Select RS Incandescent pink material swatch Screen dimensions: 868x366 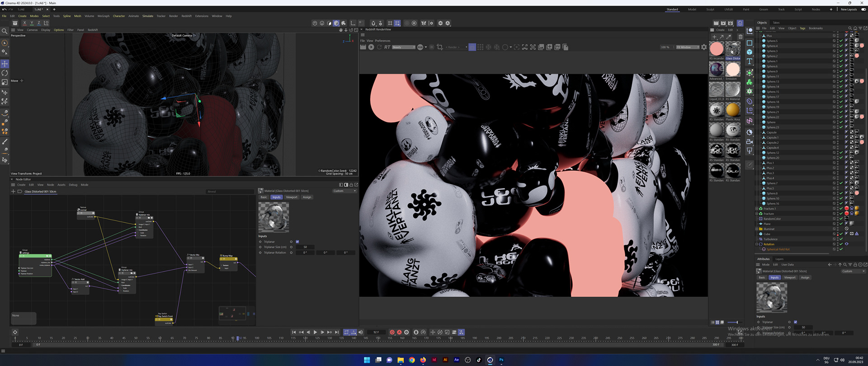[x=717, y=49]
